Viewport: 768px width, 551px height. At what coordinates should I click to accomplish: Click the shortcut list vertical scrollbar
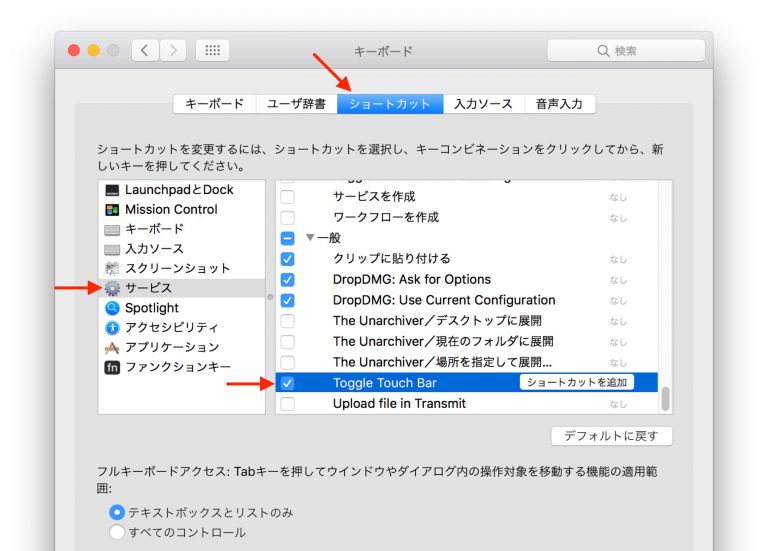[x=665, y=399]
